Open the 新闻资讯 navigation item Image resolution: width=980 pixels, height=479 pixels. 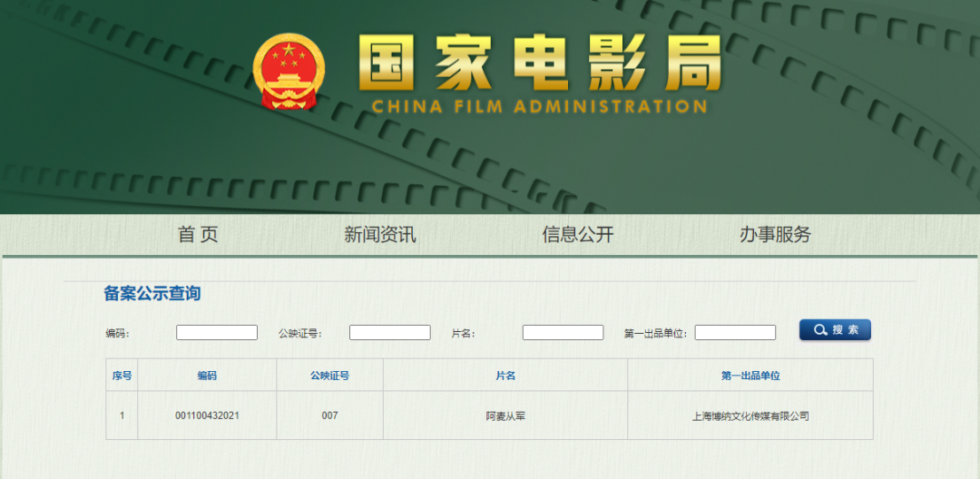[380, 235]
